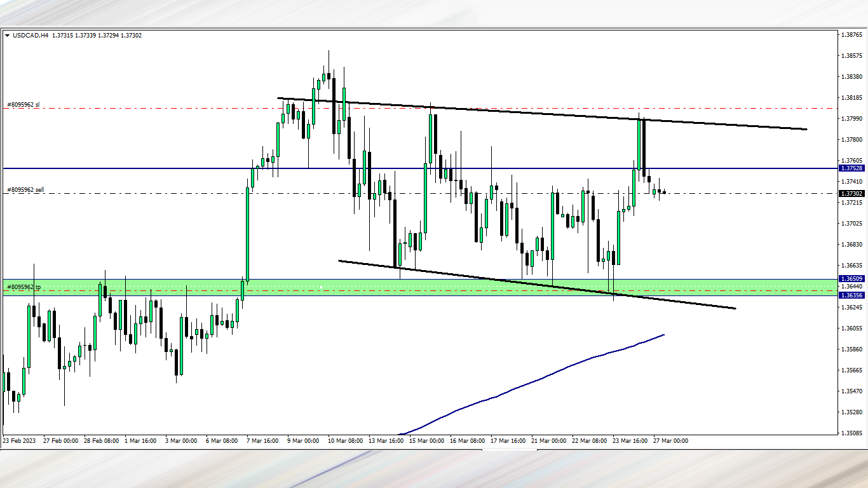Select the upper black channel trendline
Image resolution: width=868 pixels, height=488 pixels.
pyautogui.click(x=541, y=114)
